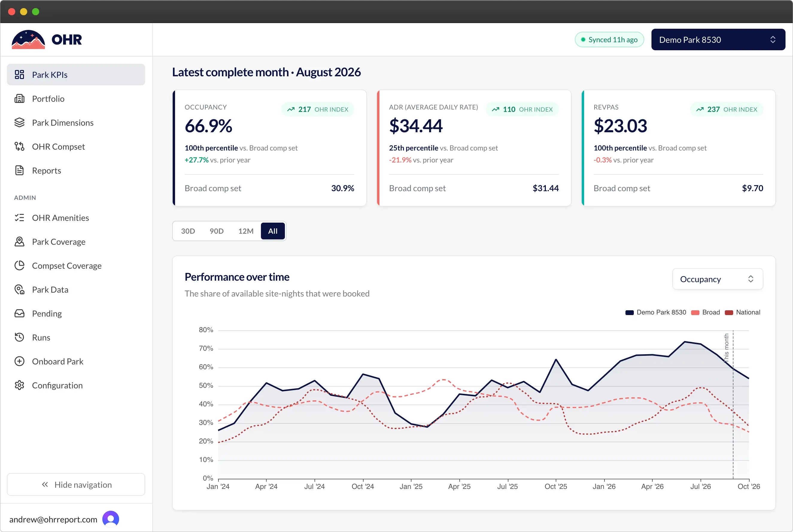Open OHR Compset page
Viewport: 793px width, 532px height.
tap(76, 147)
